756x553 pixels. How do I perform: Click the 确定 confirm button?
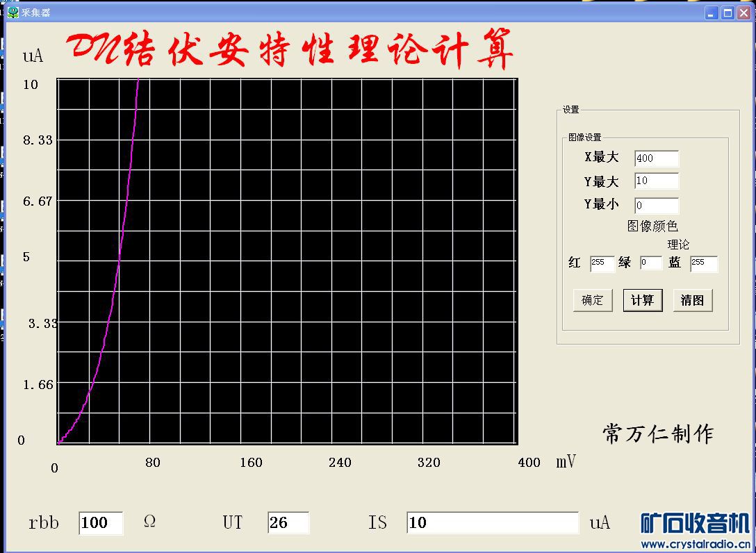593,300
